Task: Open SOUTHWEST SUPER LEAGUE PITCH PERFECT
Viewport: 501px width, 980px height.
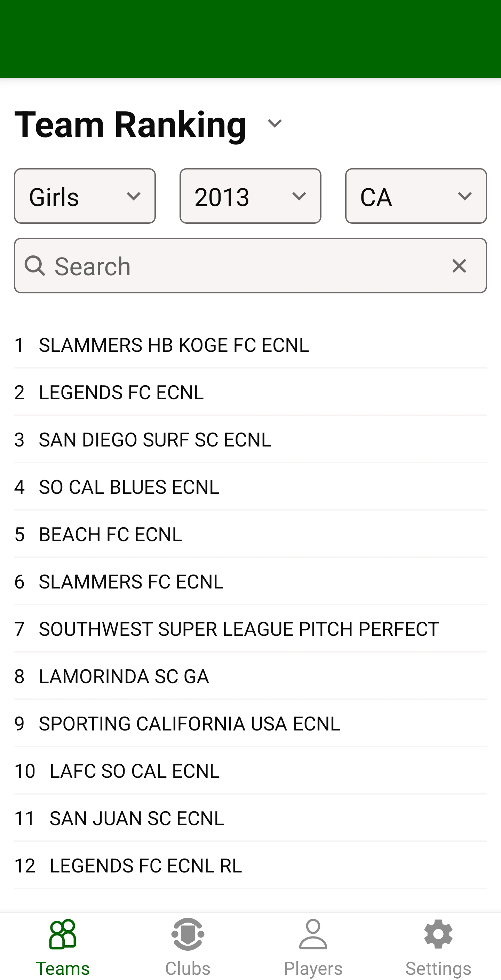Action: point(239,629)
